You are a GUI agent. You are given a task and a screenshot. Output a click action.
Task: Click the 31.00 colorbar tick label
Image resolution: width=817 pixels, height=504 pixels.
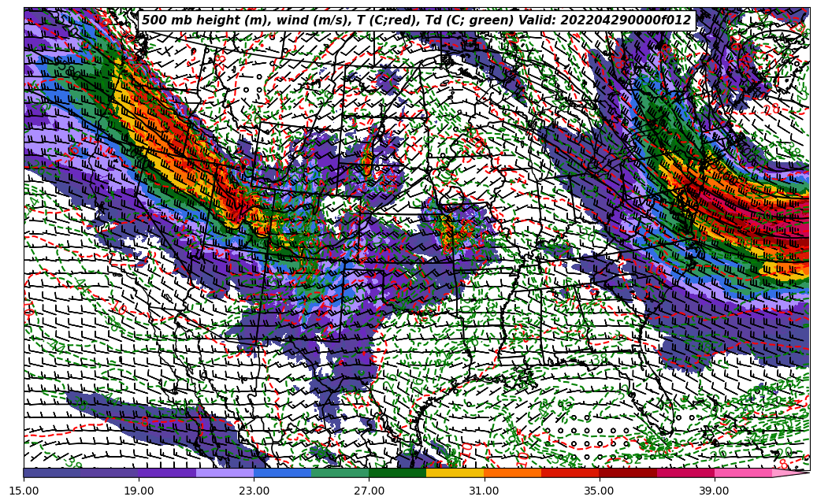[484, 491]
